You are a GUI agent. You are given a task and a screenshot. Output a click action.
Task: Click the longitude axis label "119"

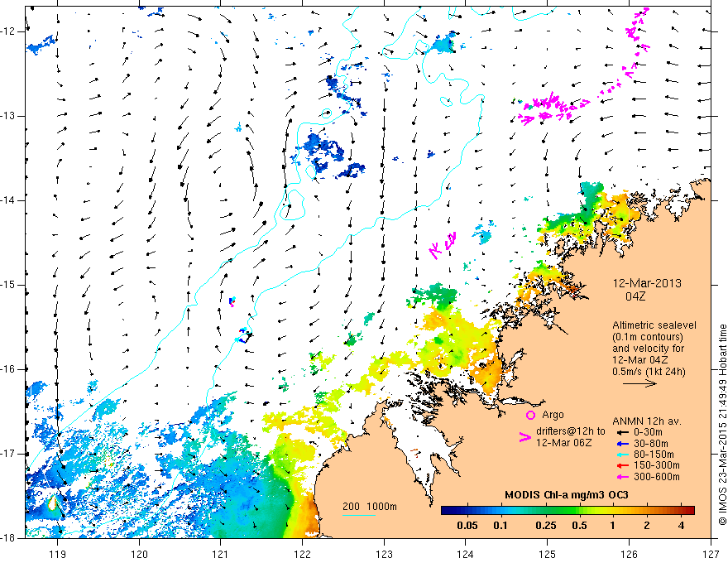tap(58, 554)
